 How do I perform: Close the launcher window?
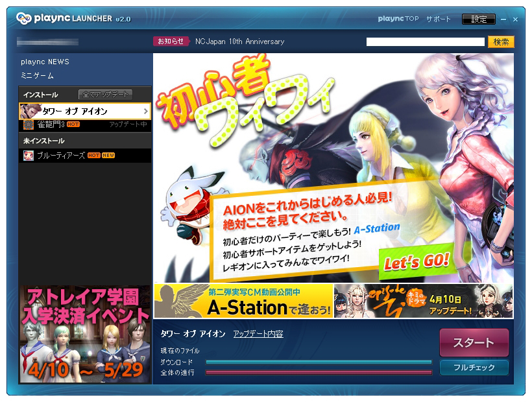515,19
